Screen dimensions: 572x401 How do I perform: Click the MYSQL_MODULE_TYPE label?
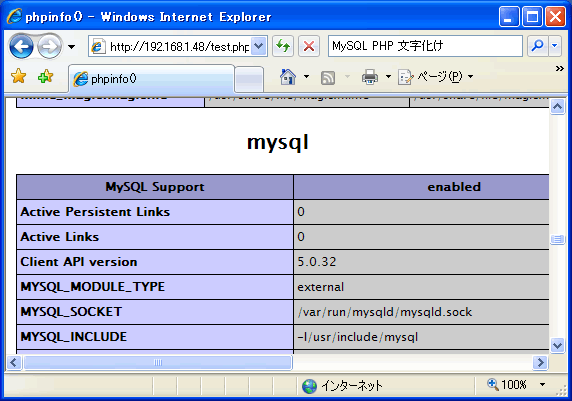93,287
